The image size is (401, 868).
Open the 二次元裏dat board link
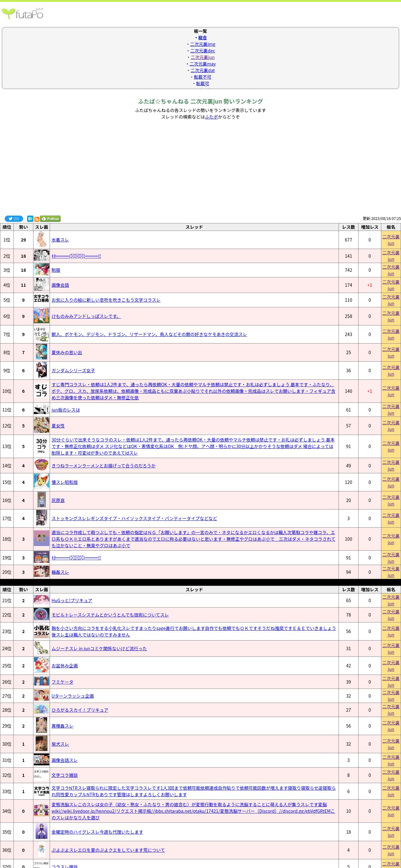pos(203,71)
